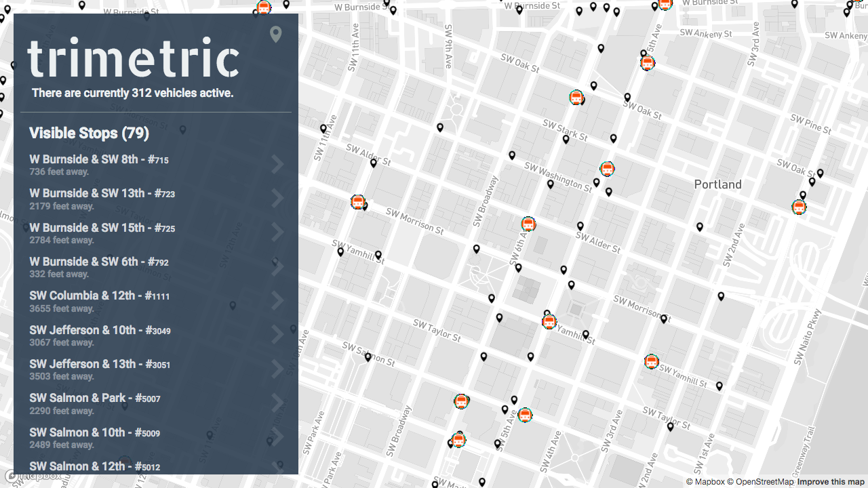Select the bus icon right of lower SW Broadway label
Image resolution: width=868 pixels, height=488 pixels.
461,401
